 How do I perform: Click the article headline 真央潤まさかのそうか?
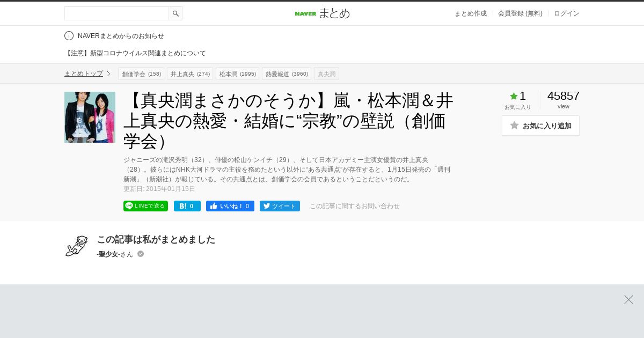(x=289, y=120)
